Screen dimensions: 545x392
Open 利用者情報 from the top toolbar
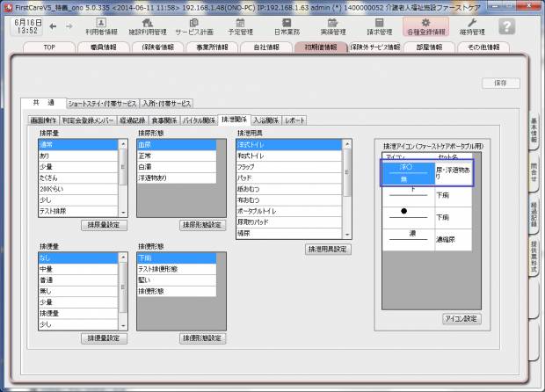(101, 26)
